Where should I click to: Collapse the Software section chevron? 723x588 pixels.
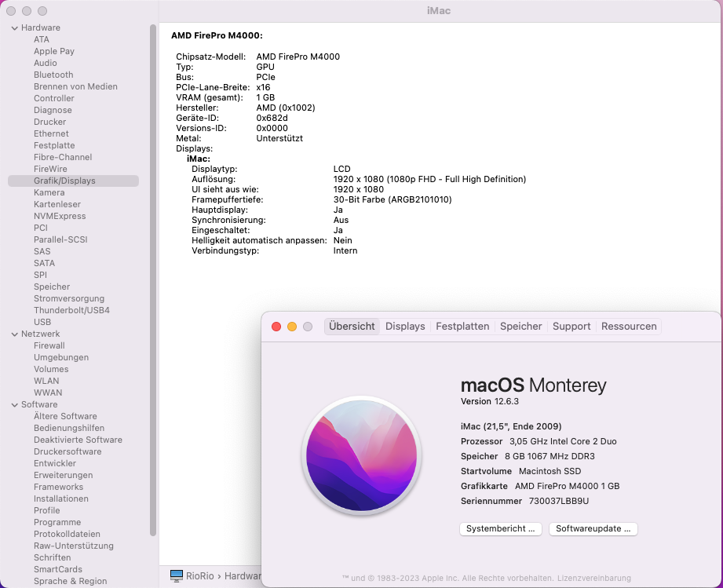(15, 405)
